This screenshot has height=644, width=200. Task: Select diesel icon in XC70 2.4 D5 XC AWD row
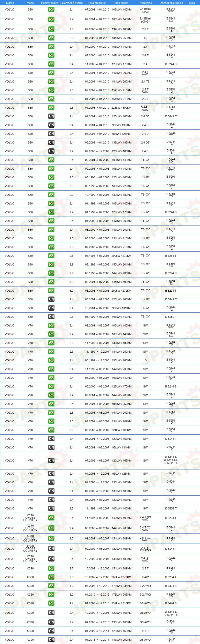click(x=51, y=549)
